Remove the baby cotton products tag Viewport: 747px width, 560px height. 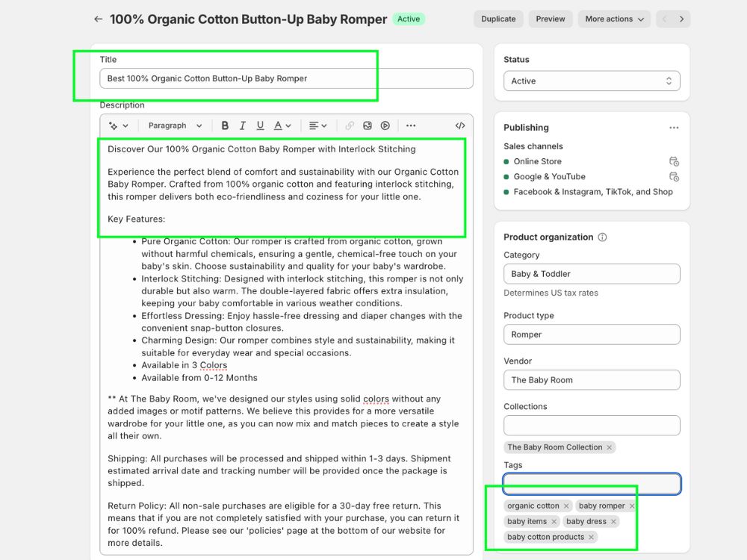591,537
